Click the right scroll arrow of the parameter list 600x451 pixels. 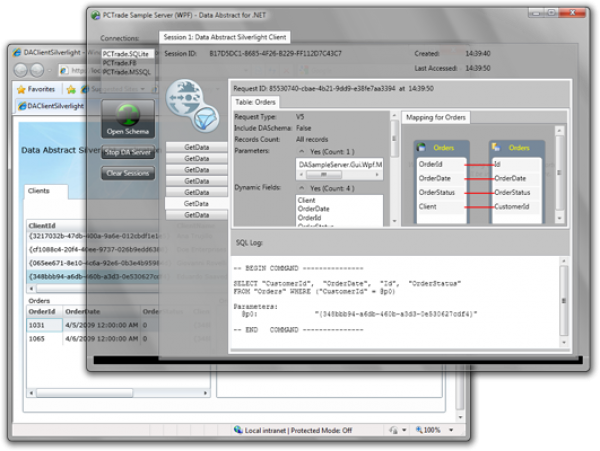tap(377, 174)
